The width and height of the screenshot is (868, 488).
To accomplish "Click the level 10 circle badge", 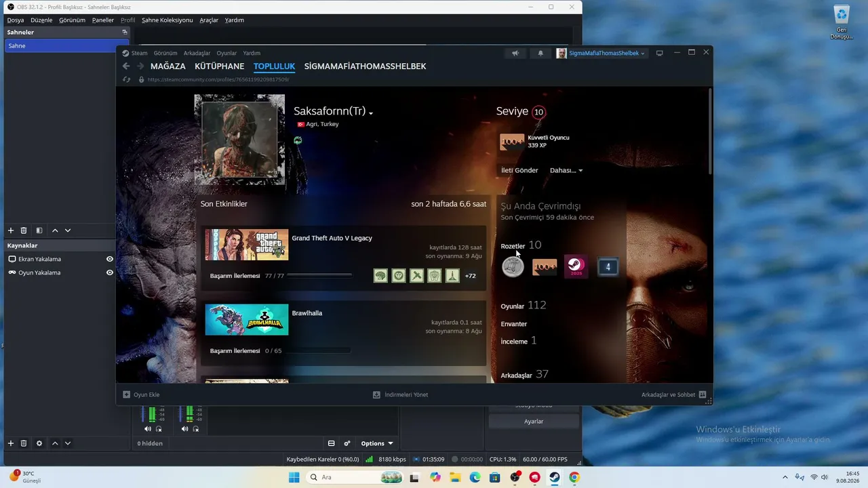I will tap(538, 113).
